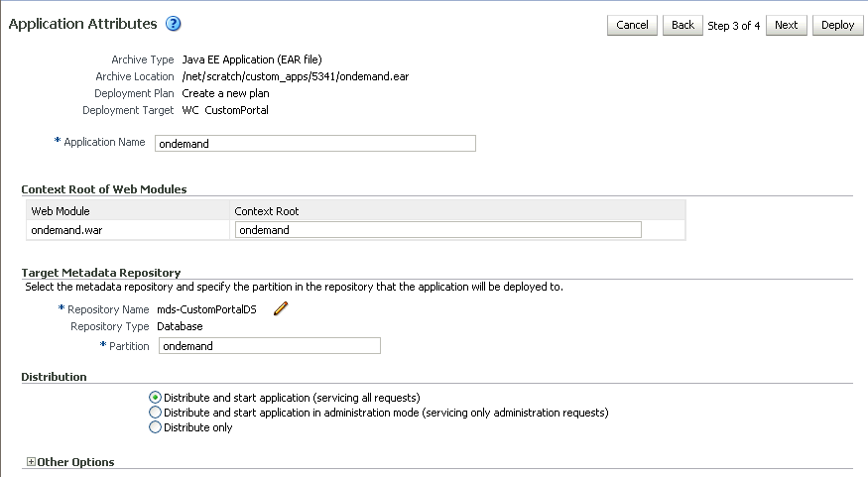The image size is (868, 477).
Task: Click the pencil icon to edit repository
Action: pos(280,309)
